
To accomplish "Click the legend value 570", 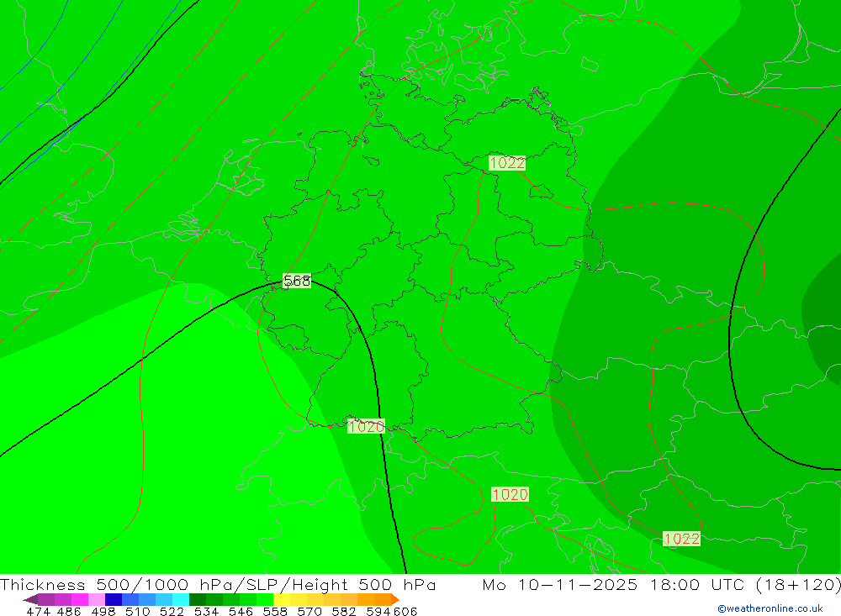I will [309, 611].
